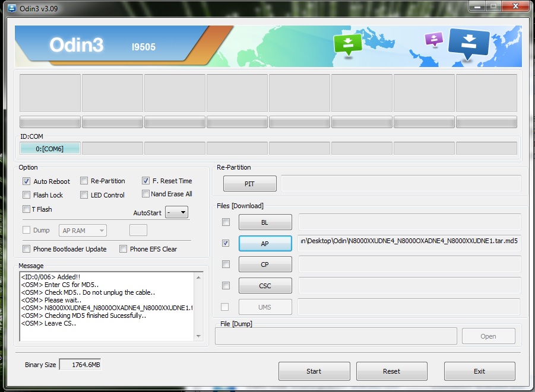Tick the checkbox beside CP
This screenshot has height=392, width=535.
point(226,264)
